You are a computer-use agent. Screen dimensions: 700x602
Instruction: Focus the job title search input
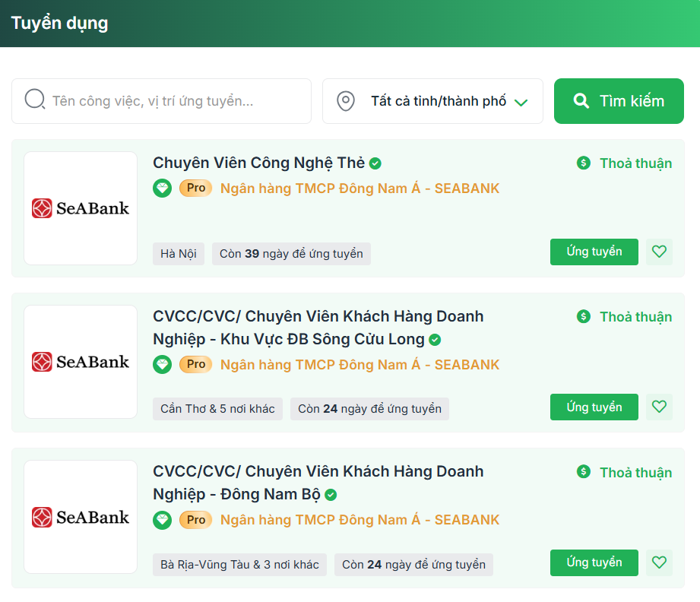tap(161, 101)
